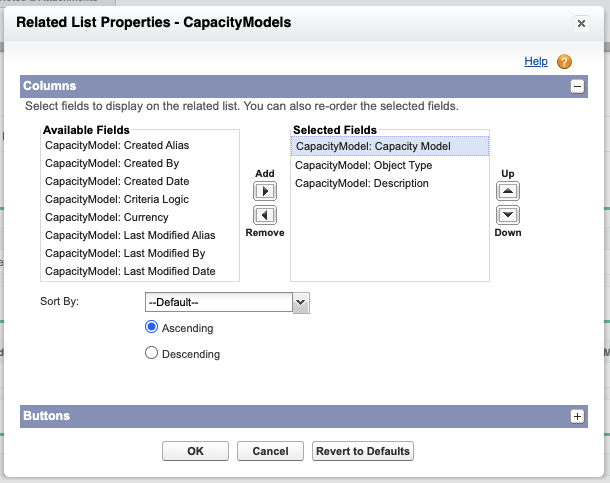Select 'CapacityModel: Criteria Logic' available field

(140, 200)
